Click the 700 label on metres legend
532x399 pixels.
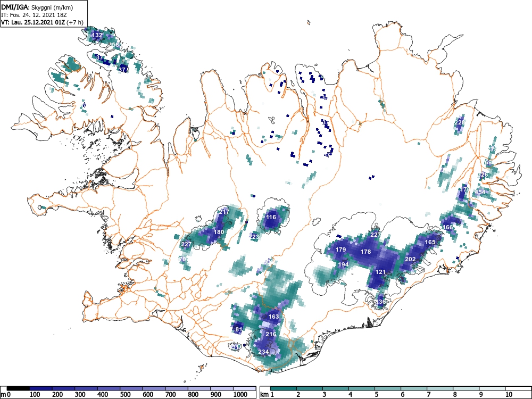click(x=171, y=394)
